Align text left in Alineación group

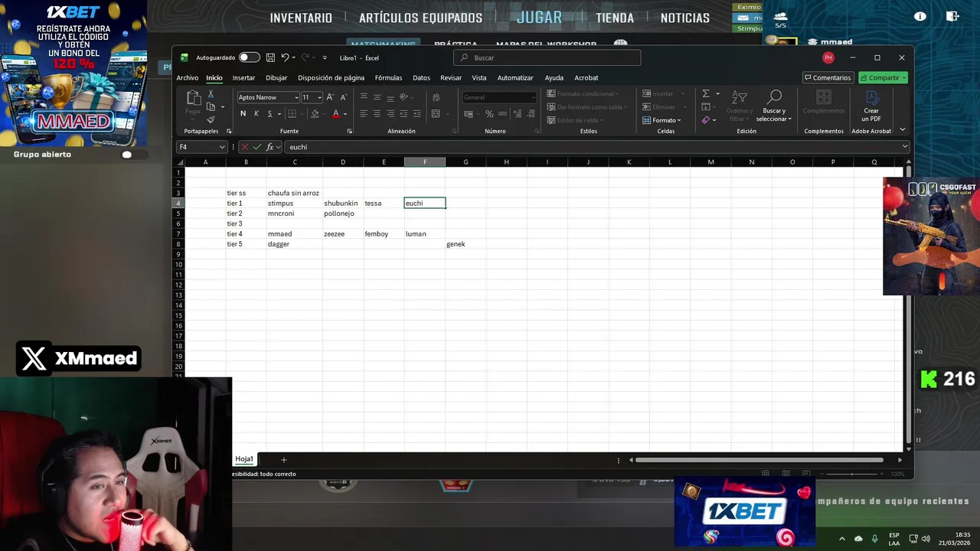(364, 113)
